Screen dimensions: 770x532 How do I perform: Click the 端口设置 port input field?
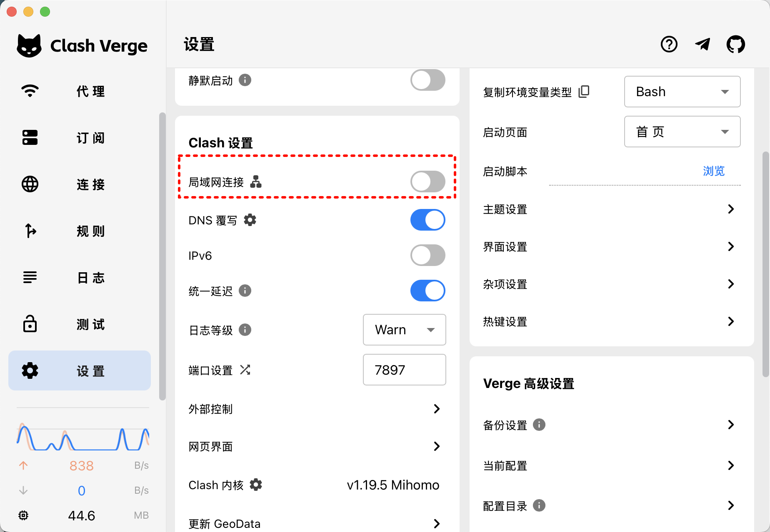404,370
